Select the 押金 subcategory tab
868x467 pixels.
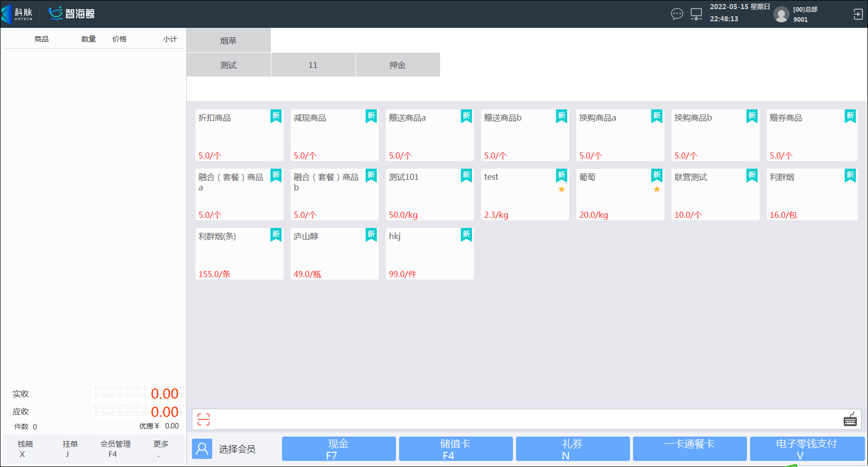pos(398,65)
